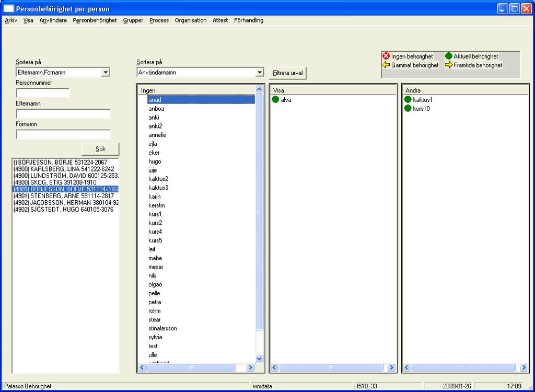Image resolution: width=535 pixels, height=392 pixels.
Task: Click the green status circle beside alva
Action: tap(276, 100)
